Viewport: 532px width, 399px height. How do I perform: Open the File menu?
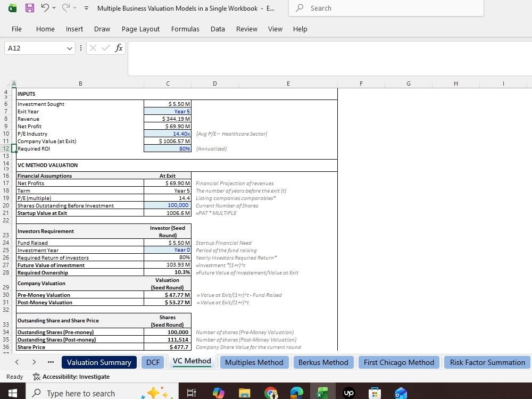point(16,29)
